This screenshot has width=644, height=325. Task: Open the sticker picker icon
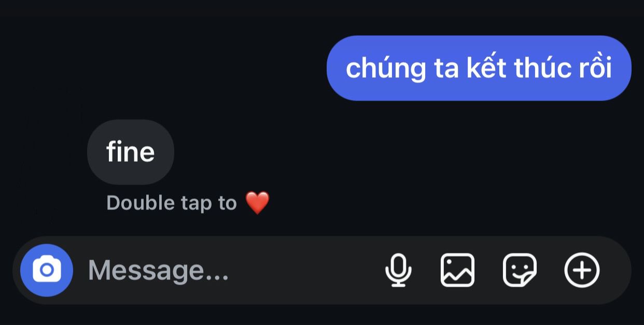pos(520,270)
